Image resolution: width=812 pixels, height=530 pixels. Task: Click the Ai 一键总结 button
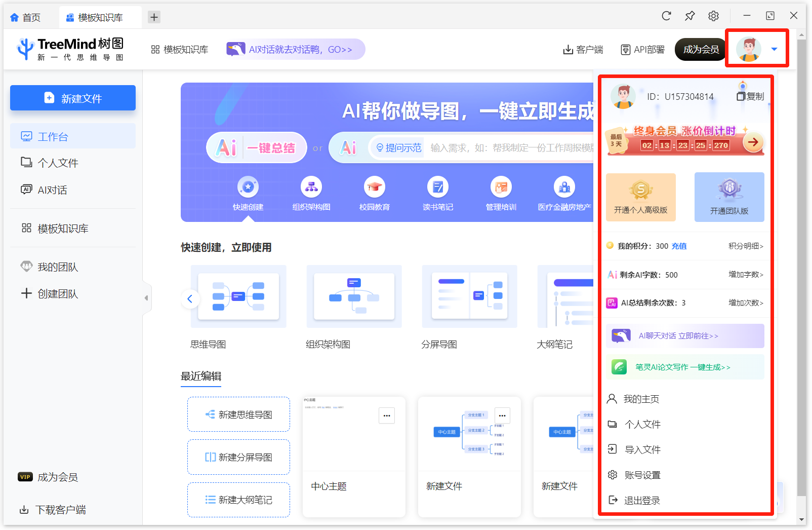pos(257,147)
